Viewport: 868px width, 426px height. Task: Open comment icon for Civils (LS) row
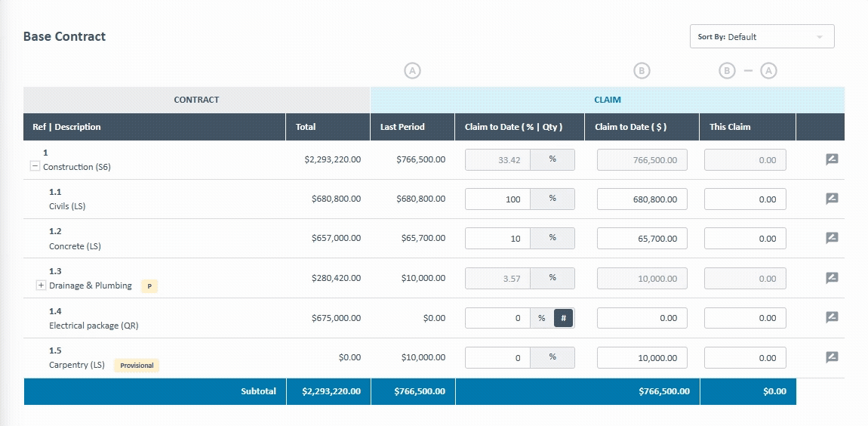(x=832, y=199)
